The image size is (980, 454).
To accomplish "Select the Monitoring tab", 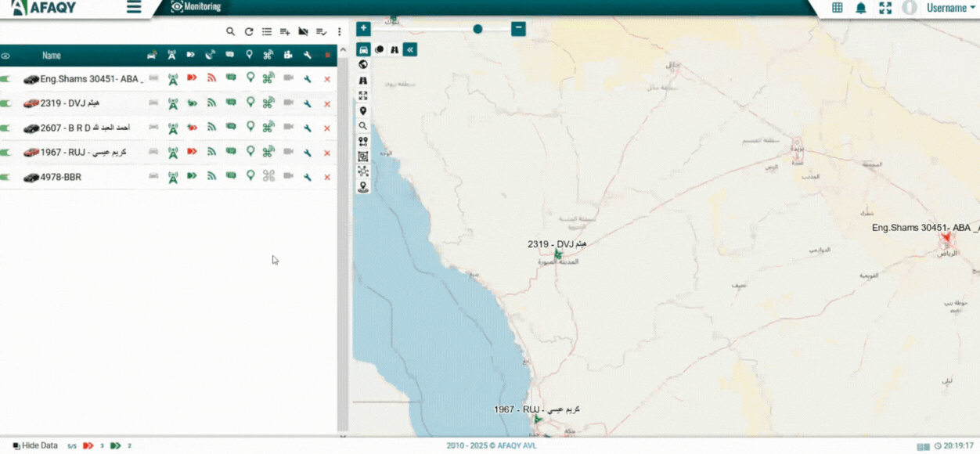I will click(x=196, y=7).
